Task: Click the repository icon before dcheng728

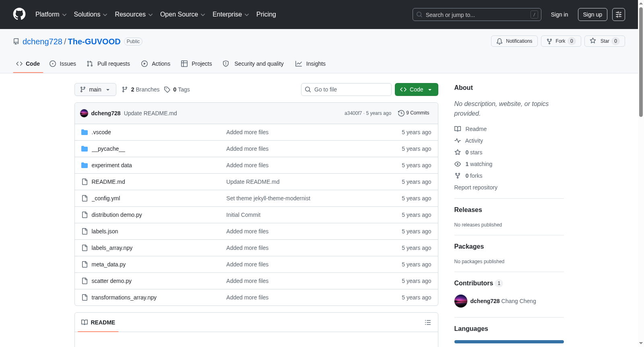Action: pos(16,42)
